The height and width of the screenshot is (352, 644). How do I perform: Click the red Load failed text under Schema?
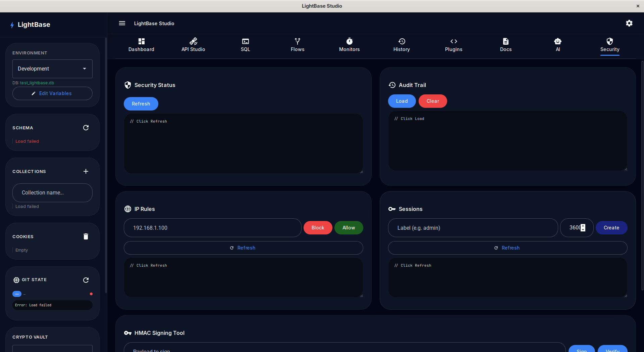(27, 141)
